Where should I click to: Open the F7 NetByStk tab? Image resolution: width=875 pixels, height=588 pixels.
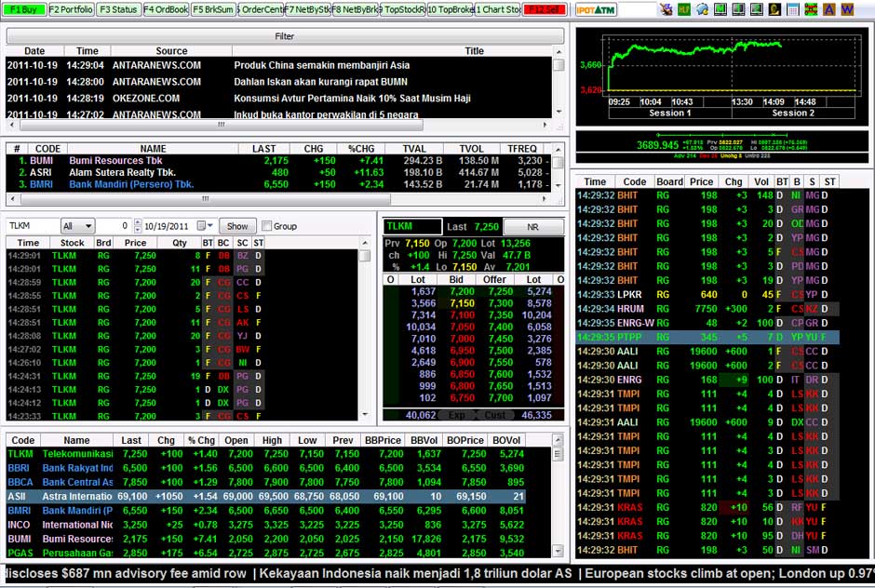coord(307,9)
